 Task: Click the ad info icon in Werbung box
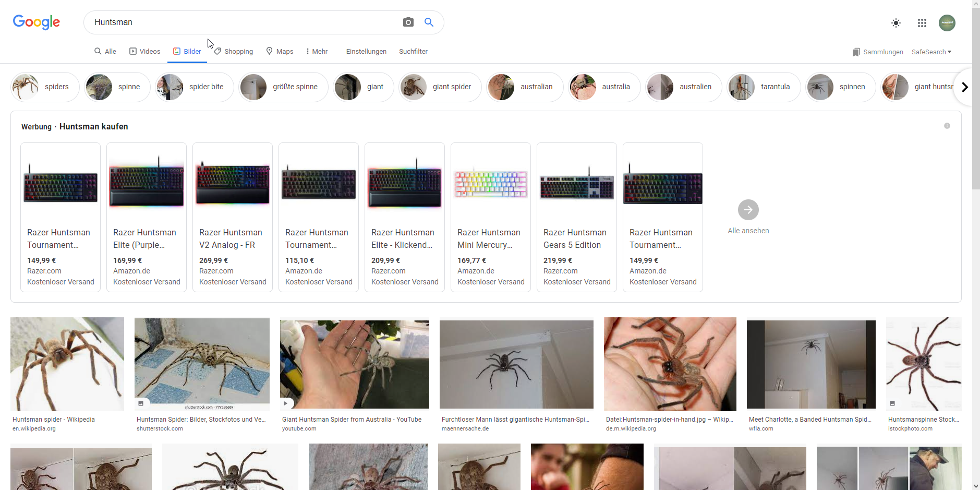coord(947,126)
